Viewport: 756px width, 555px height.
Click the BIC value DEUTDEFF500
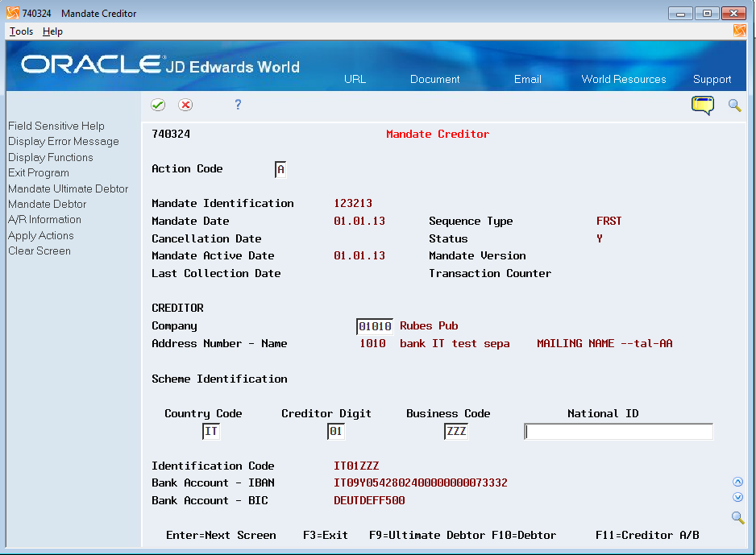click(x=369, y=500)
